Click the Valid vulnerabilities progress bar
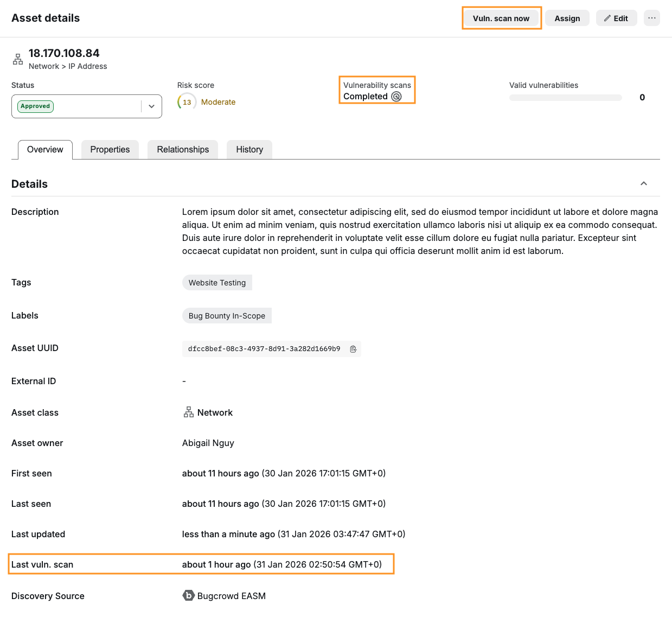 coord(565,98)
